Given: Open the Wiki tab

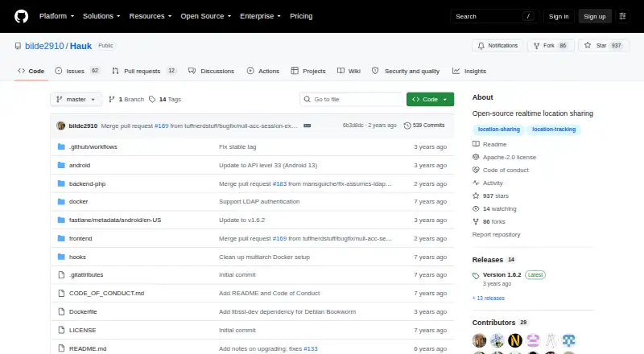Looking at the screenshot, I should 349,71.
